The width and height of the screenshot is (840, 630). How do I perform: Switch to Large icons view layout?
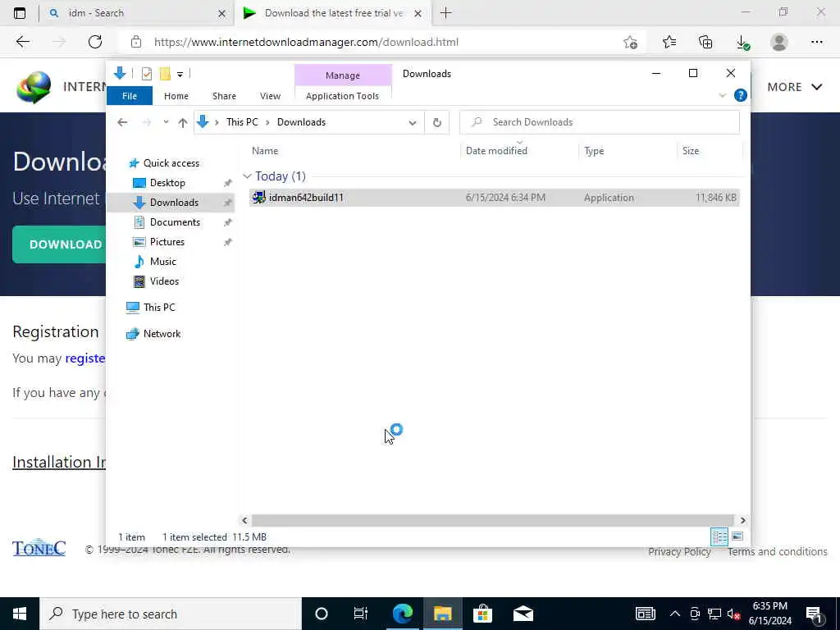[737, 536]
